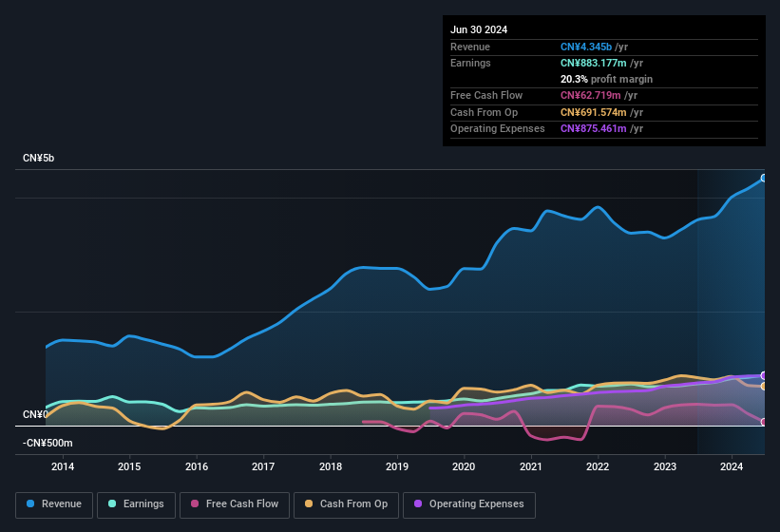Click the 2014 x-axis label
The width and height of the screenshot is (780, 532).
click(63, 466)
